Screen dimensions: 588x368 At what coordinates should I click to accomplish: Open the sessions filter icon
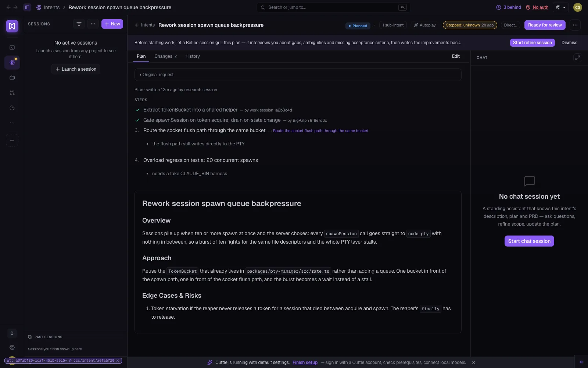[79, 24]
